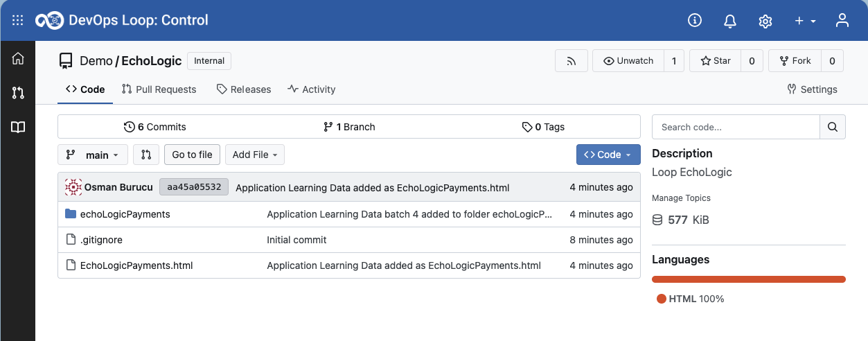Click the file icon beside .gitignore
868x341 pixels.
point(70,239)
